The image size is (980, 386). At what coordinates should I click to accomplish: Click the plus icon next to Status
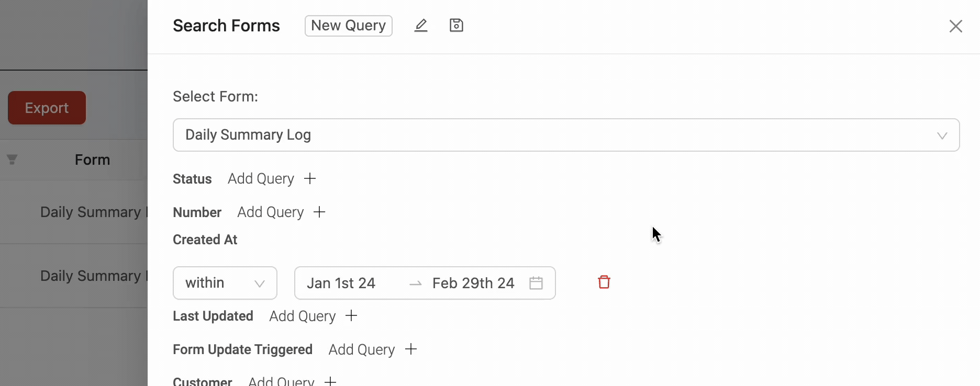point(310,178)
